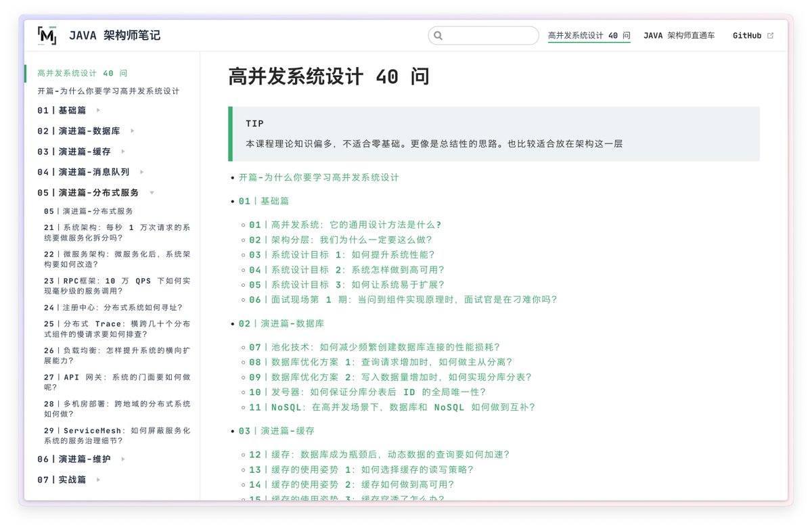The height and width of the screenshot is (529, 812).
Task: Click the tip text 本课程理论知识偏多
Action: point(434,143)
